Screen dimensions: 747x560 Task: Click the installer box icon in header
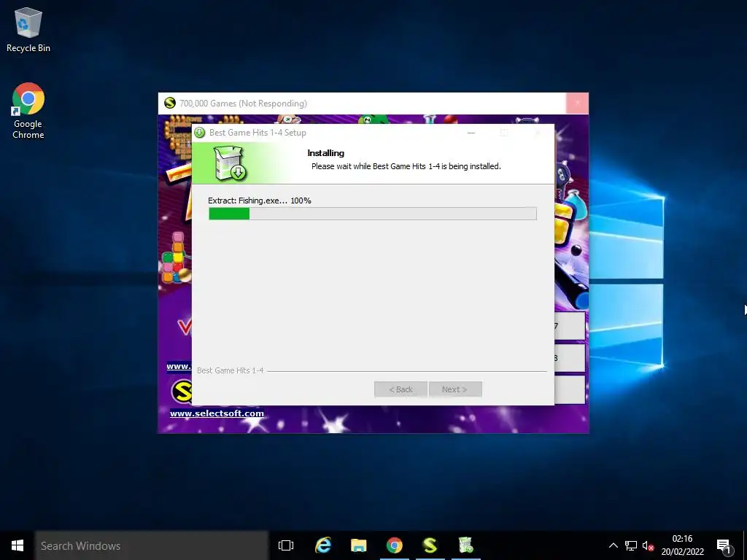tap(229, 163)
